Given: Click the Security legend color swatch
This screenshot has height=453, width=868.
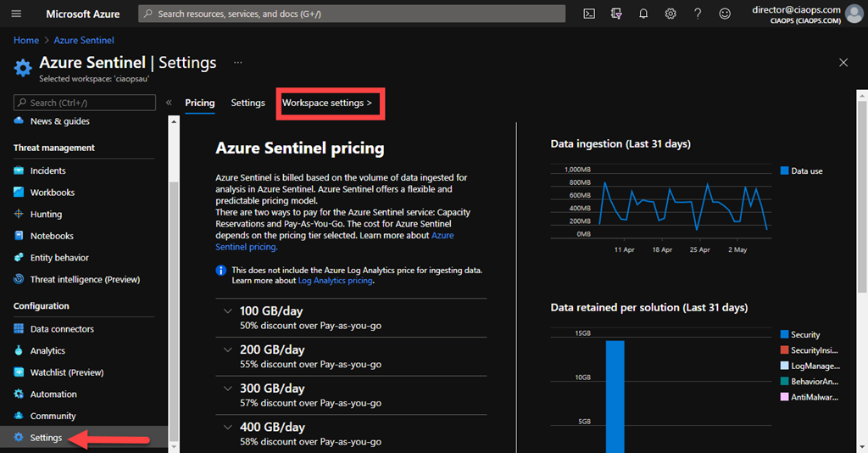Looking at the screenshot, I should (784, 335).
